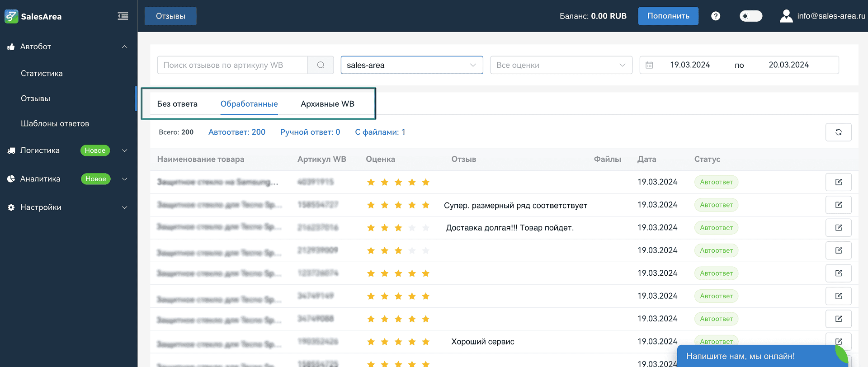Select the 'Обработанные' tab
The height and width of the screenshot is (367, 868).
[249, 104]
